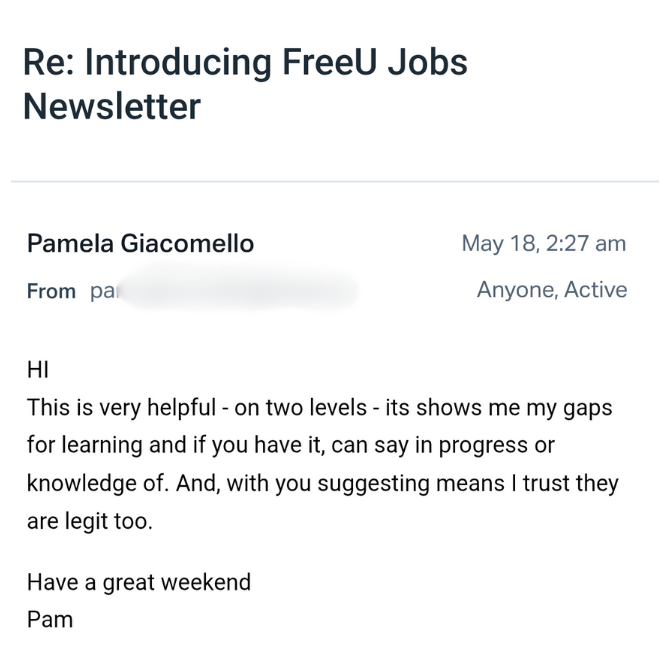The width and height of the screenshot is (670, 670).
Task: Click the "Anyone, Active" status text
Action: click(552, 290)
